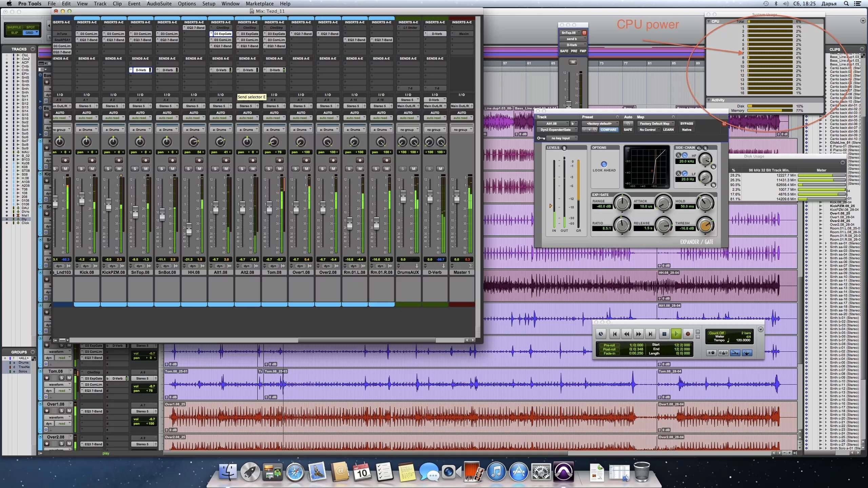Click the Fast Forward transport button
The image size is (868, 488).
point(638,334)
